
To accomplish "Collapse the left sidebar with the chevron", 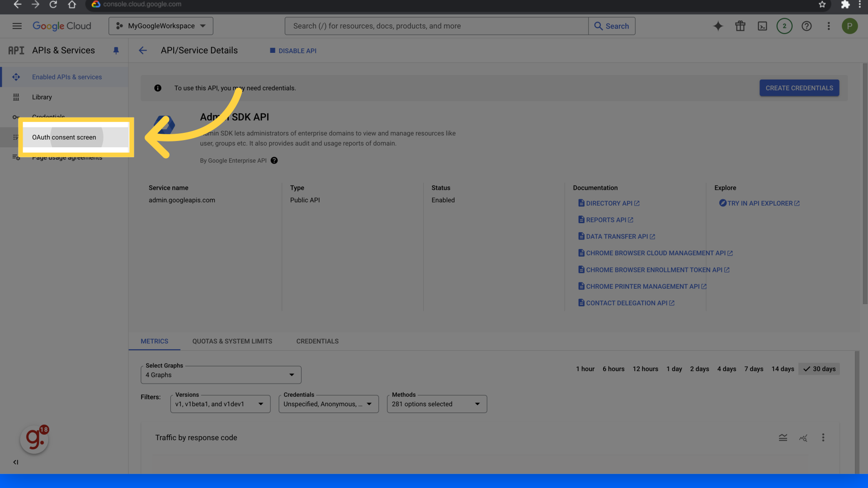I will (16, 462).
